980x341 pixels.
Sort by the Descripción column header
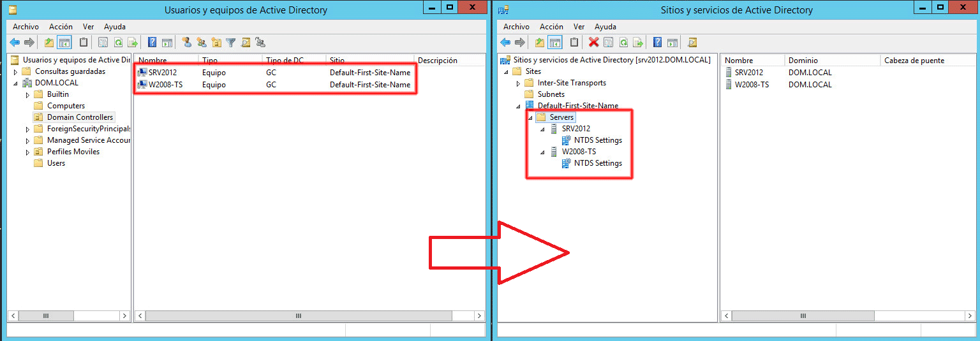[437, 61]
